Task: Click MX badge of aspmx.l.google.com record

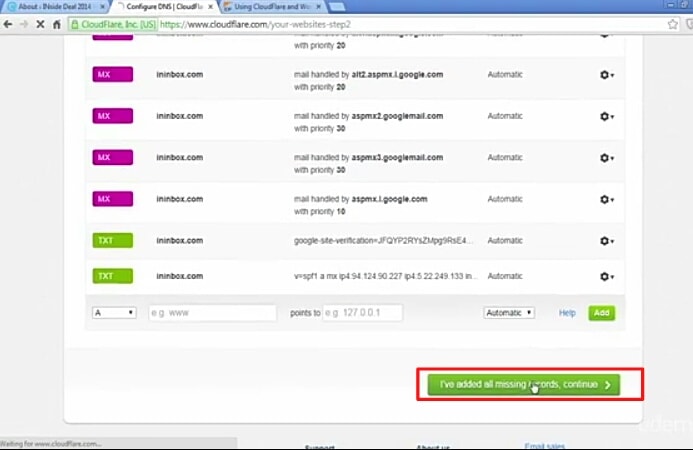Action: (x=113, y=199)
